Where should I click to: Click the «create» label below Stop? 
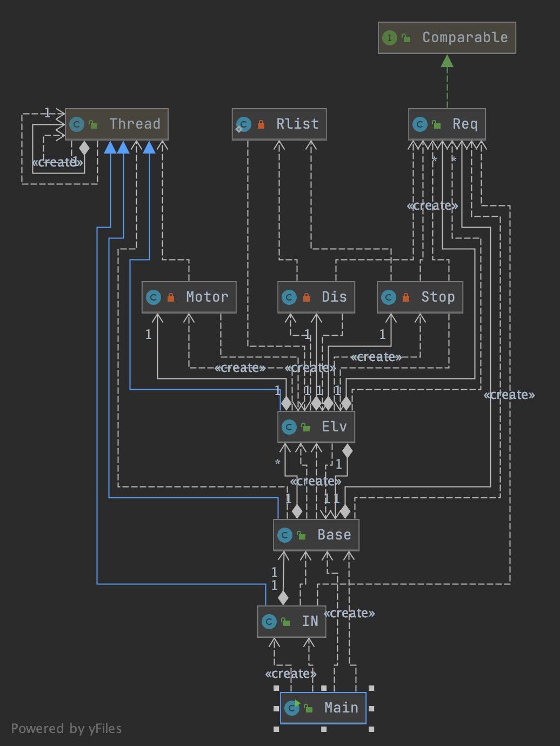(x=376, y=357)
